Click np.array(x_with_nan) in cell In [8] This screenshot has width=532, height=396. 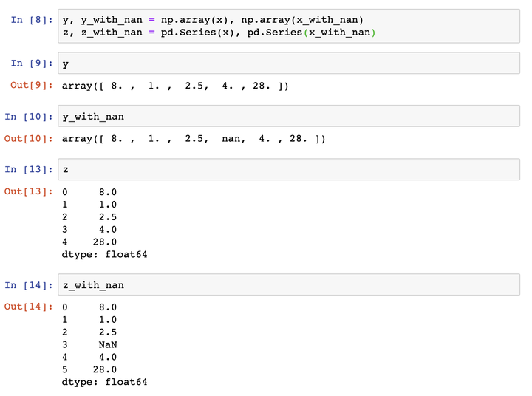tap(302, 20)
